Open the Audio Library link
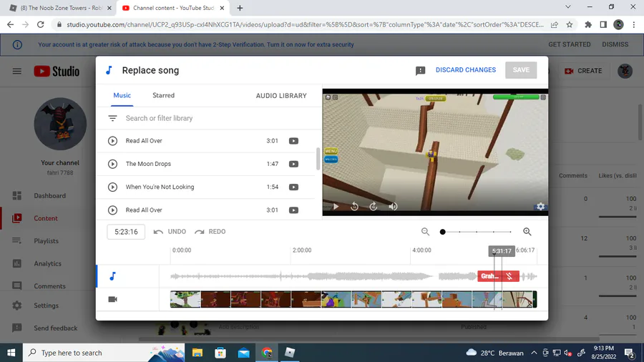Viewport: 644px width, 362px height. click(281, 96)
